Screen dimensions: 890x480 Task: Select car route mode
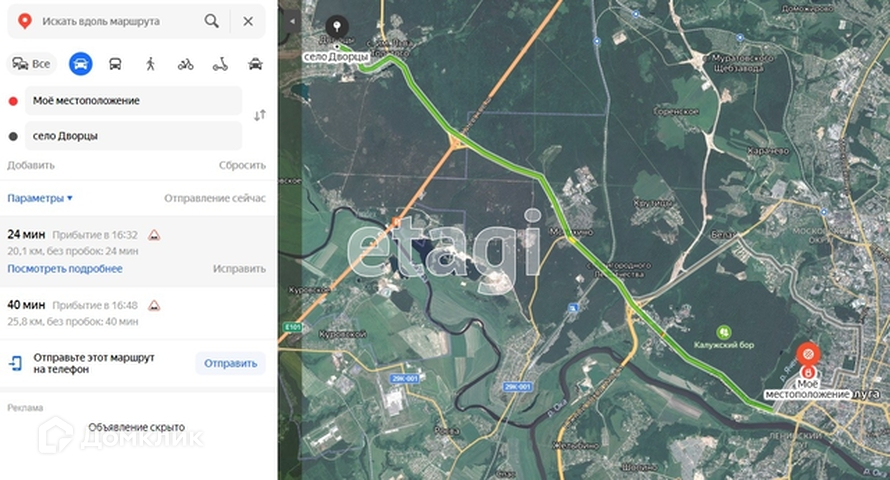click(81, 64)
